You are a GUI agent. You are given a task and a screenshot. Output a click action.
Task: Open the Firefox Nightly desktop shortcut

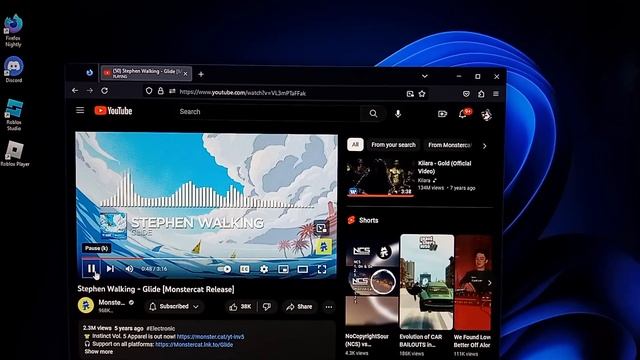(x=13, y=31)
